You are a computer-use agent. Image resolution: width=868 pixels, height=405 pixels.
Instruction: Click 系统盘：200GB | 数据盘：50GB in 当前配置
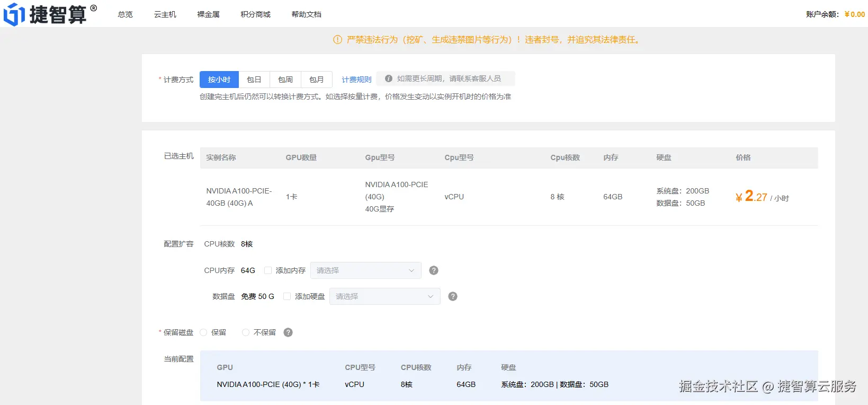pyautogui.click(x=555, y=384)
